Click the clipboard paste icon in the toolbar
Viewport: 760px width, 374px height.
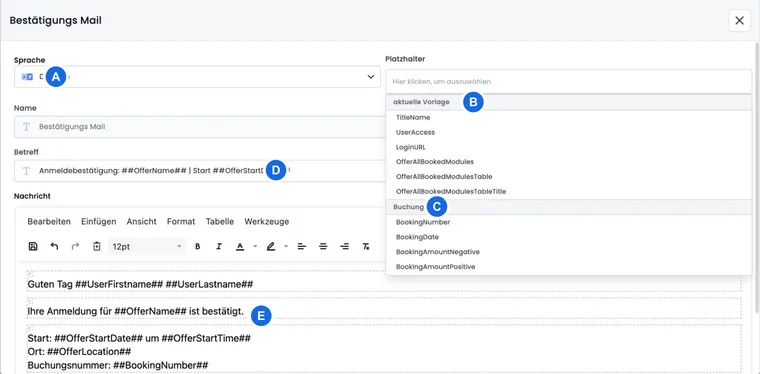click(96, 247)
